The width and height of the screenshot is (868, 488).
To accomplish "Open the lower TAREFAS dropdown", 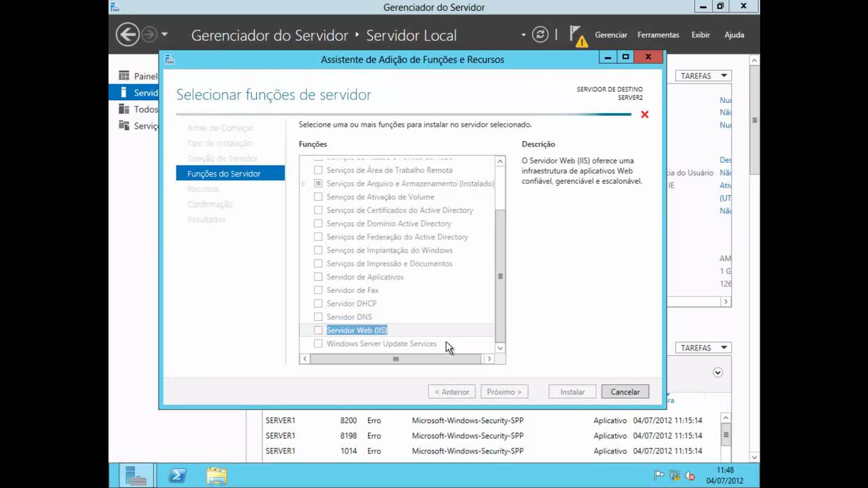I will (x=703, y=348).
